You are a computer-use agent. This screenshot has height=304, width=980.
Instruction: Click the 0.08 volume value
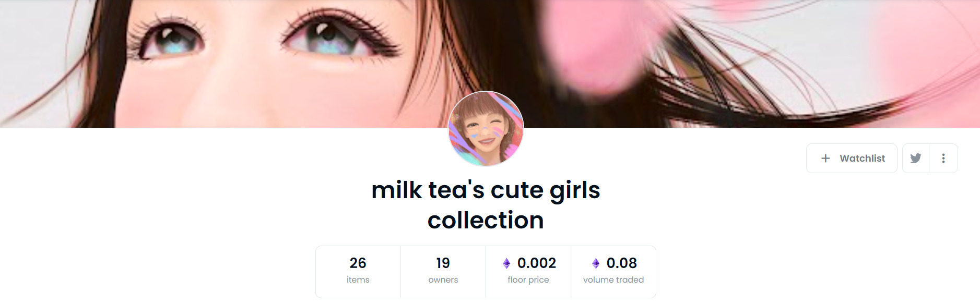coord(621,263)
